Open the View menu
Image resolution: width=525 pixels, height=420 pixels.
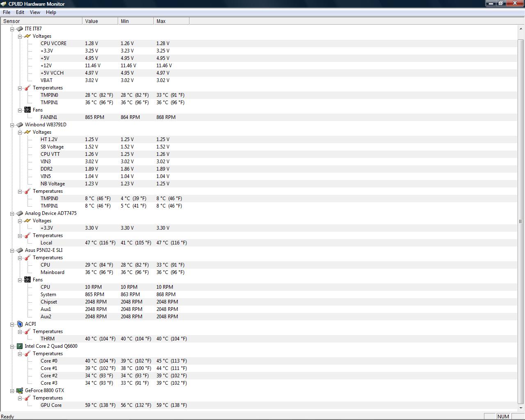35,12
